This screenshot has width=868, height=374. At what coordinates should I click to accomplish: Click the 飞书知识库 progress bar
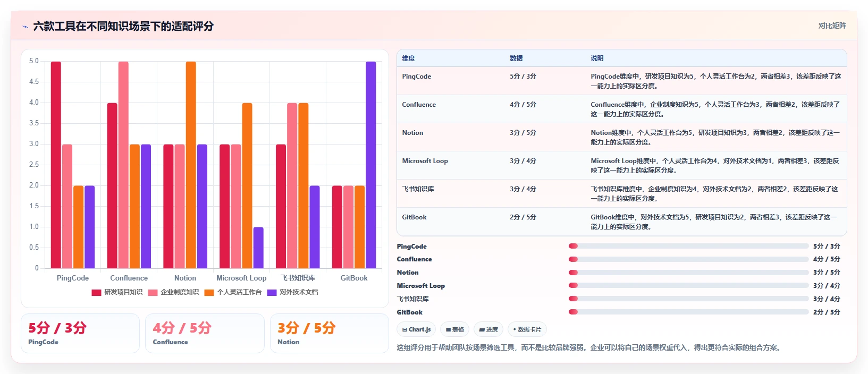688,299
